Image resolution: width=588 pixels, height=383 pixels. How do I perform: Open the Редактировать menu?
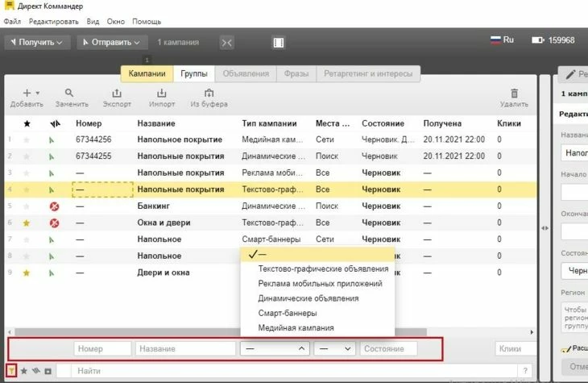[54, 22]
